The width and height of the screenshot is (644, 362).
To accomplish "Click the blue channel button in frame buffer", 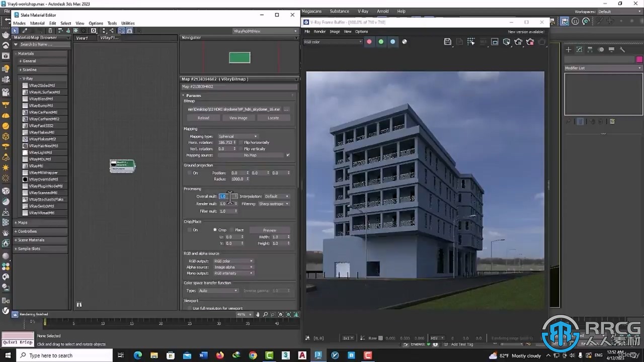I will click(393, 42).
